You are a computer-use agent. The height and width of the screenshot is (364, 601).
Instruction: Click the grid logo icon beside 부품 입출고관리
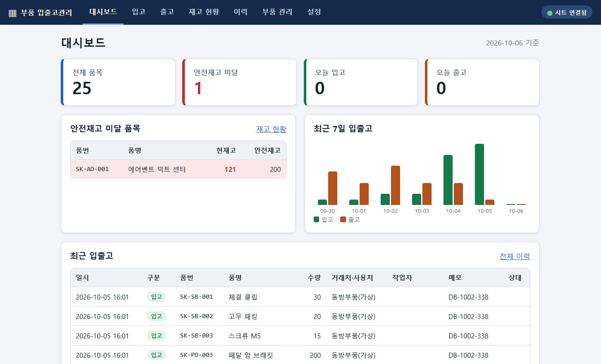pyautogui.click(x=12, y=13)
